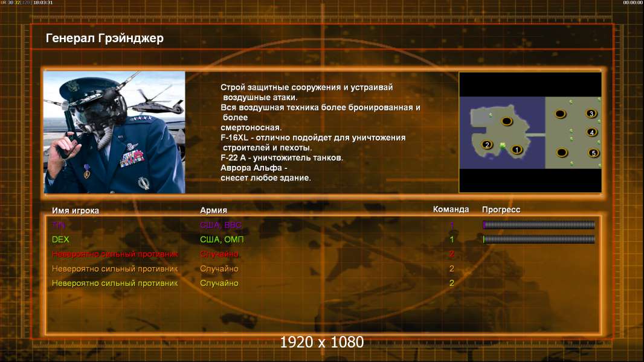The height and width of the screenshot is (362, 644).
Task: Click the elapsed timer '00:00:00'
Action: coord(633,2)
